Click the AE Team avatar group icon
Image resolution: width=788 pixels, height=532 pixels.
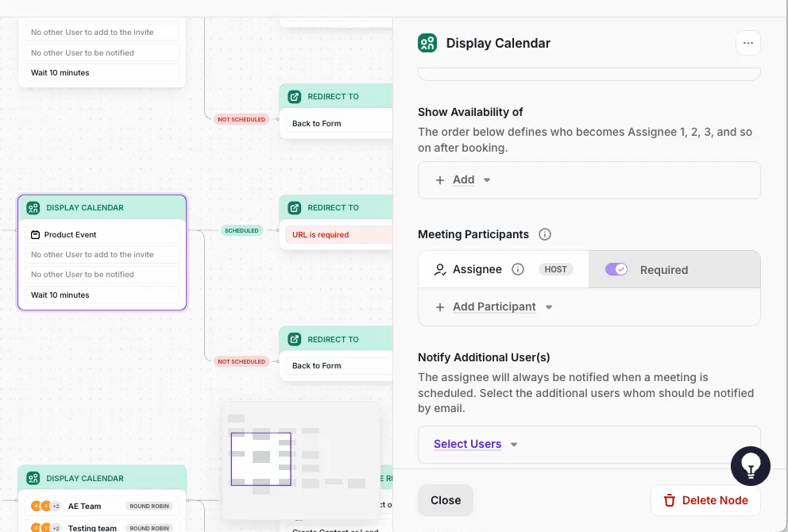(x=45, y=506)
